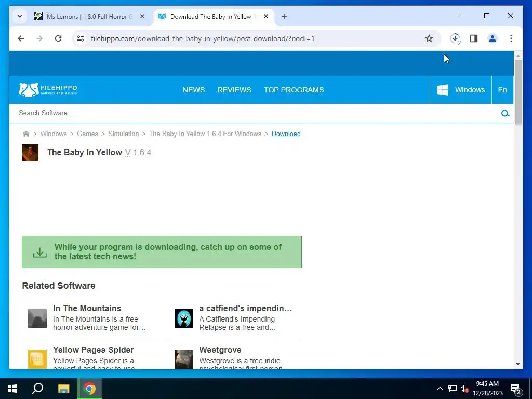Click scrollbar down arrow
The height and width of the screenshot is (399, 532).
[x=518, y=364]
